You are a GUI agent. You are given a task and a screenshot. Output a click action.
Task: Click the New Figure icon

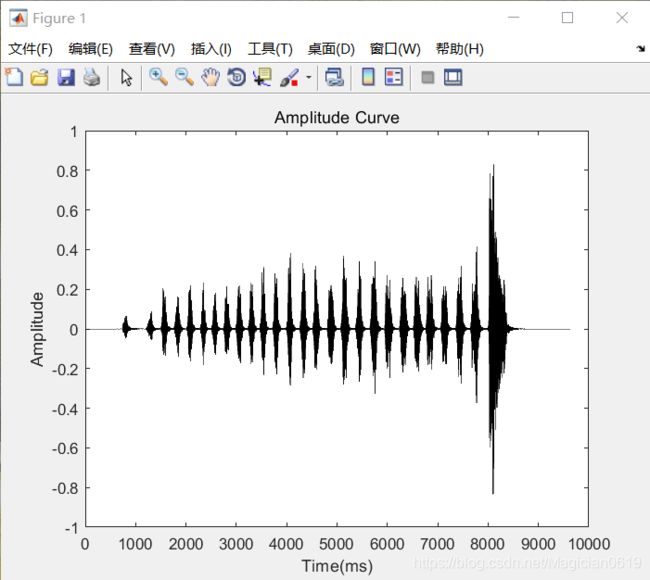click(x=15, y=77)
